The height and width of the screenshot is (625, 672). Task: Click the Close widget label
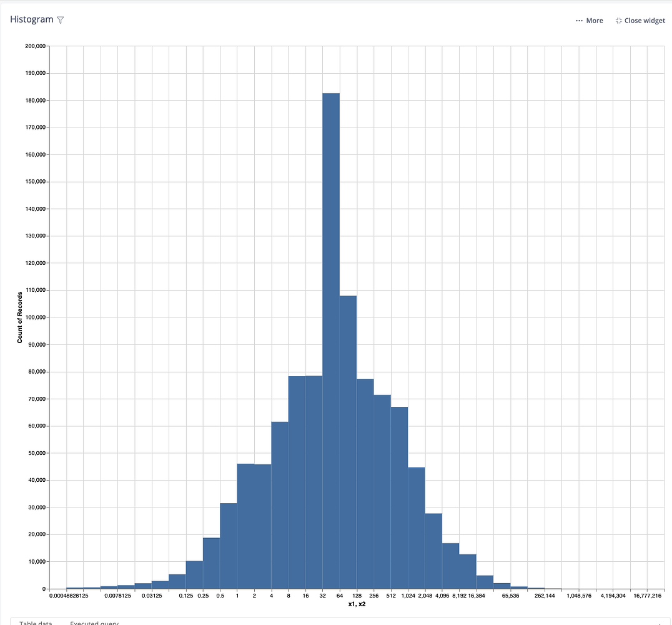[x=645, y=20]
